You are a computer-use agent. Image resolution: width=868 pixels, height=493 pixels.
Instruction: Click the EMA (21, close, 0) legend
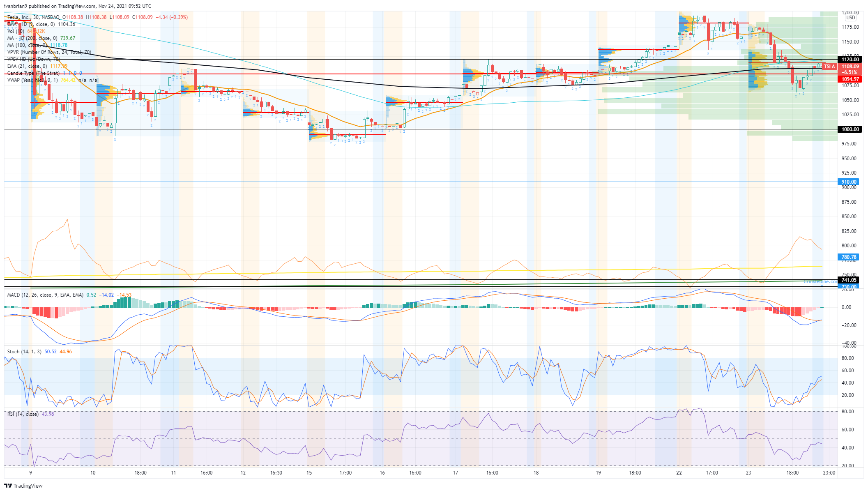tap(27, 66)
